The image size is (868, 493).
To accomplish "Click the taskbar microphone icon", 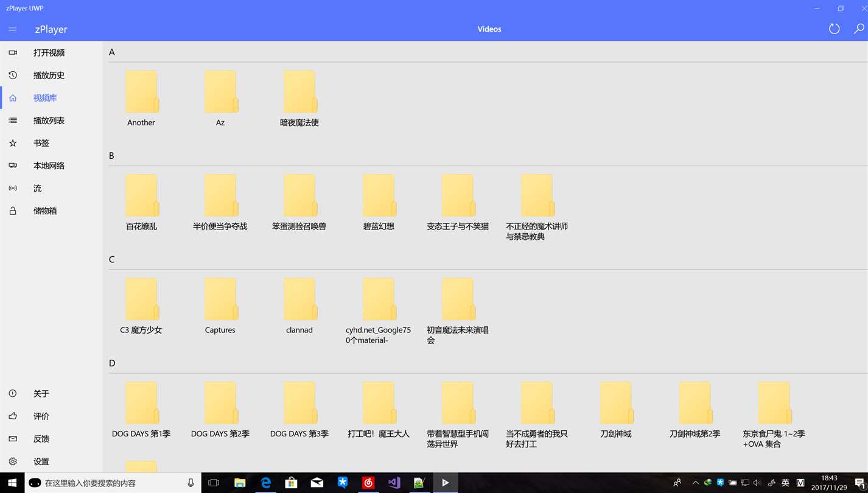I will coord(191,483).
